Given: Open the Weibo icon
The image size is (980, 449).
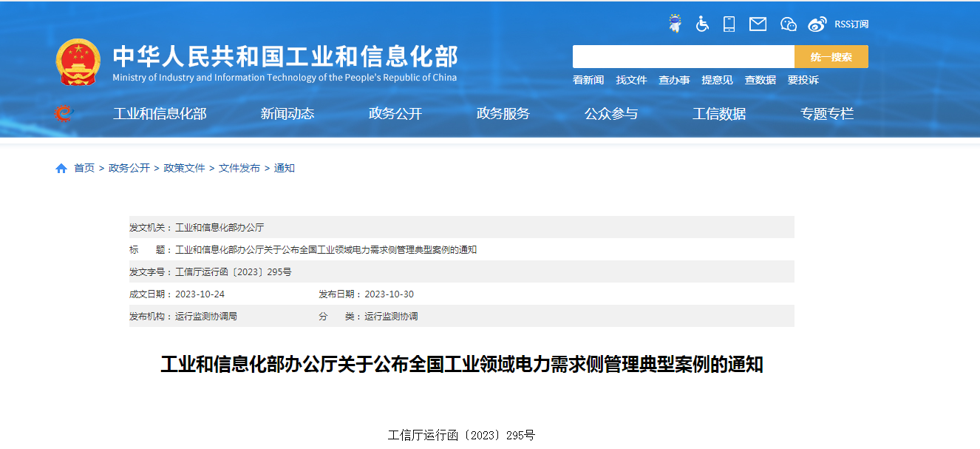Looking at the screenshot, I should point(817,23).
